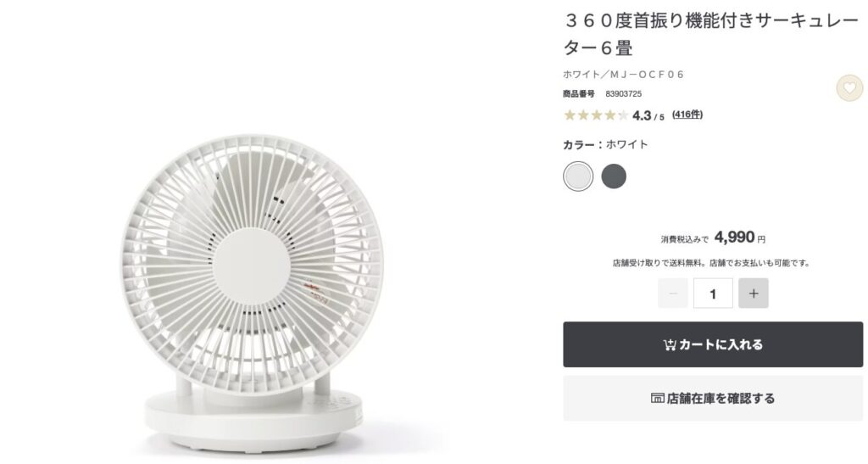Click the 4,990 円 price
Viewport: 868px width, 464px height.
click(740, 238)
